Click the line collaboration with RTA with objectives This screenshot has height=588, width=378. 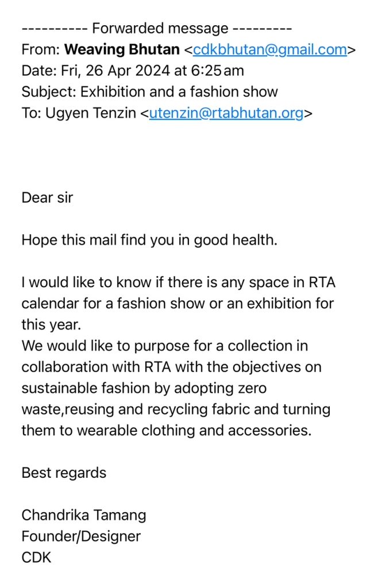(172, 367)
